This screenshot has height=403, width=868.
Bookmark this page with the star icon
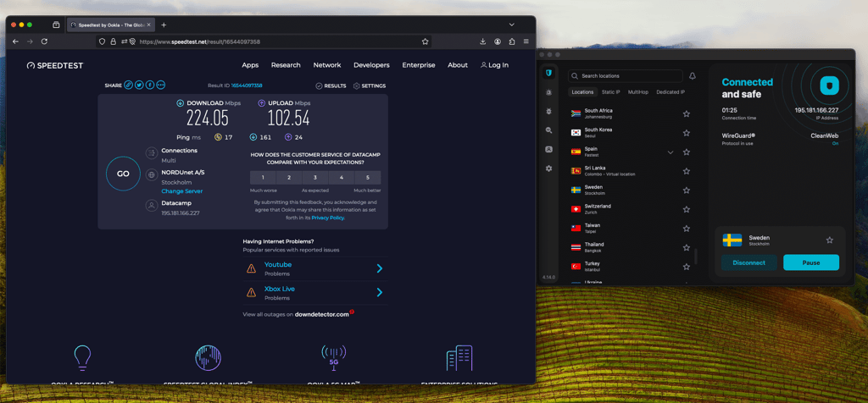[426, 41]
